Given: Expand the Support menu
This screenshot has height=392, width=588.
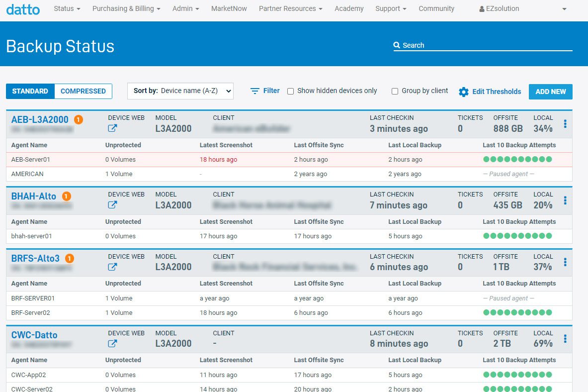Looking at the screenshot, I should 391,8.
